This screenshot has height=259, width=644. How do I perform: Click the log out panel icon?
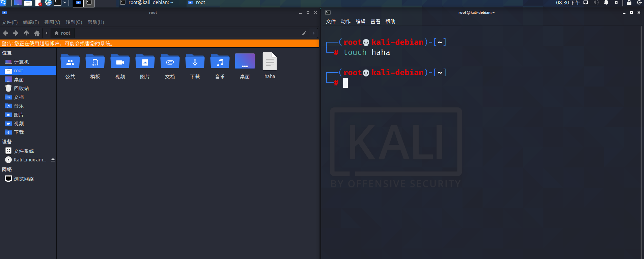(x=639, y=3)
